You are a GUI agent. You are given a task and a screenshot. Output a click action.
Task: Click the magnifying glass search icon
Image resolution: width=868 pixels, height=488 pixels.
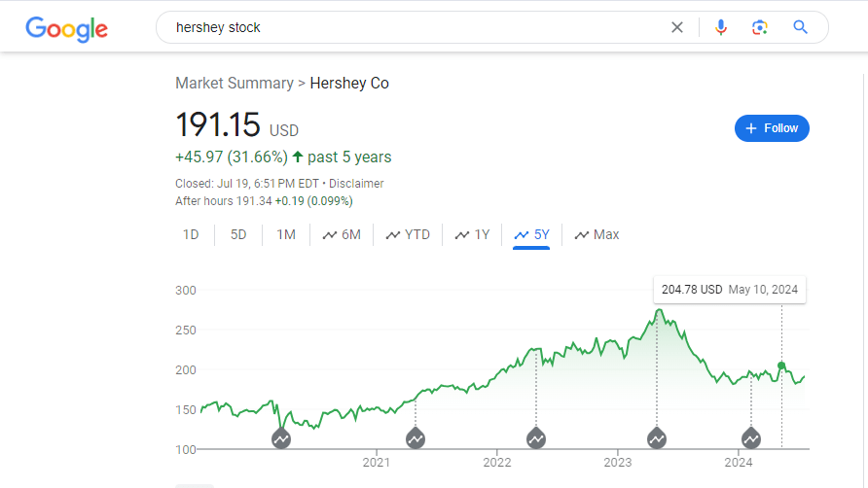(801, 27)
